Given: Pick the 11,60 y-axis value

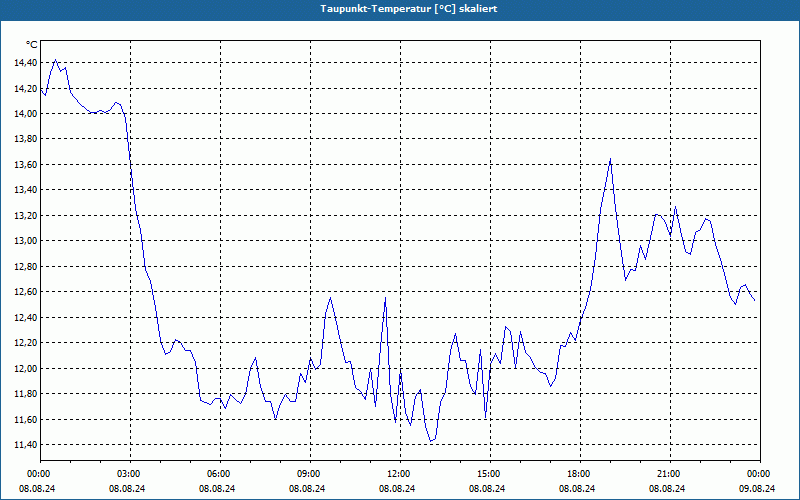Looking at the screenshot, I should click(x=26, y=419).
